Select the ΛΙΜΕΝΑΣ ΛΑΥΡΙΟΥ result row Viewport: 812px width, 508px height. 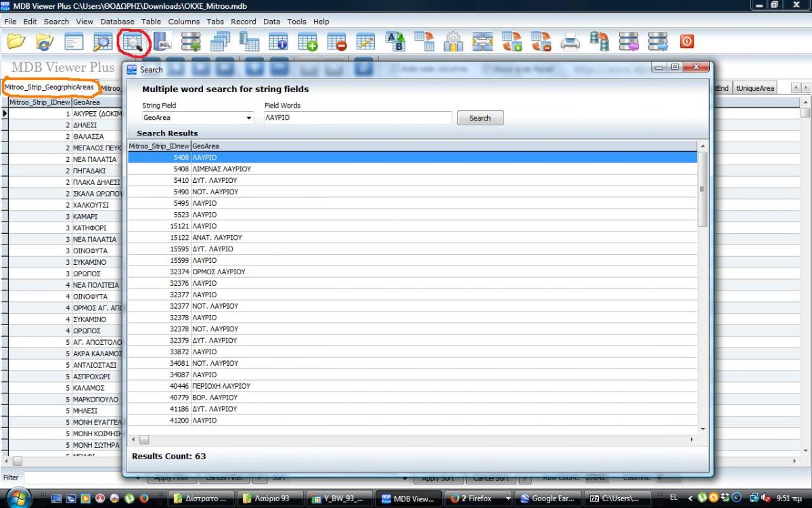tap(221, 169)
